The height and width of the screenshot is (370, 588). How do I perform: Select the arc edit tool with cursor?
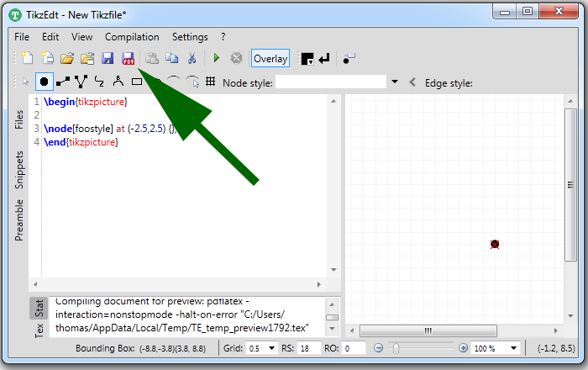click(192, 82)
